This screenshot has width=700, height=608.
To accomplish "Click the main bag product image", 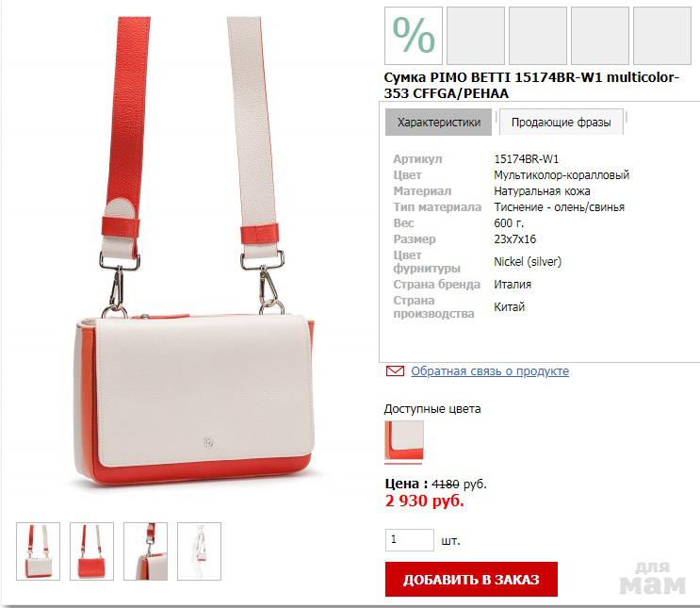I will click(195, 253).
